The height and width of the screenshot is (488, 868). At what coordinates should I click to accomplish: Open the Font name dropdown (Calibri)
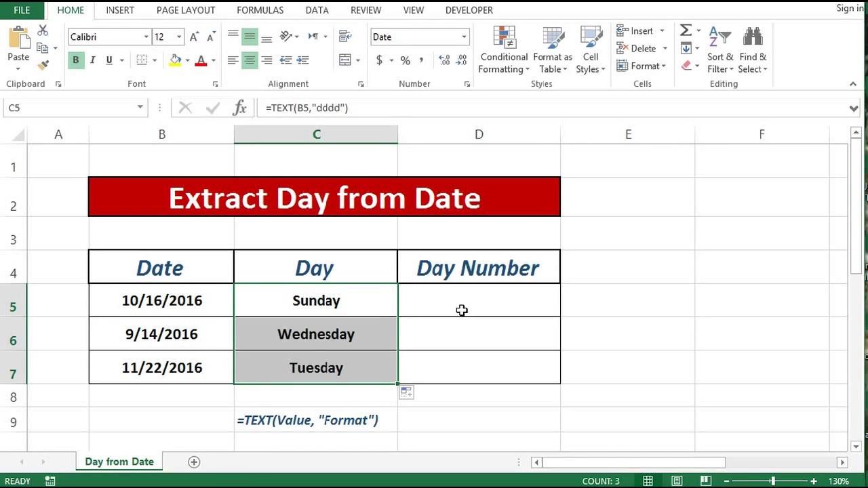146,37
